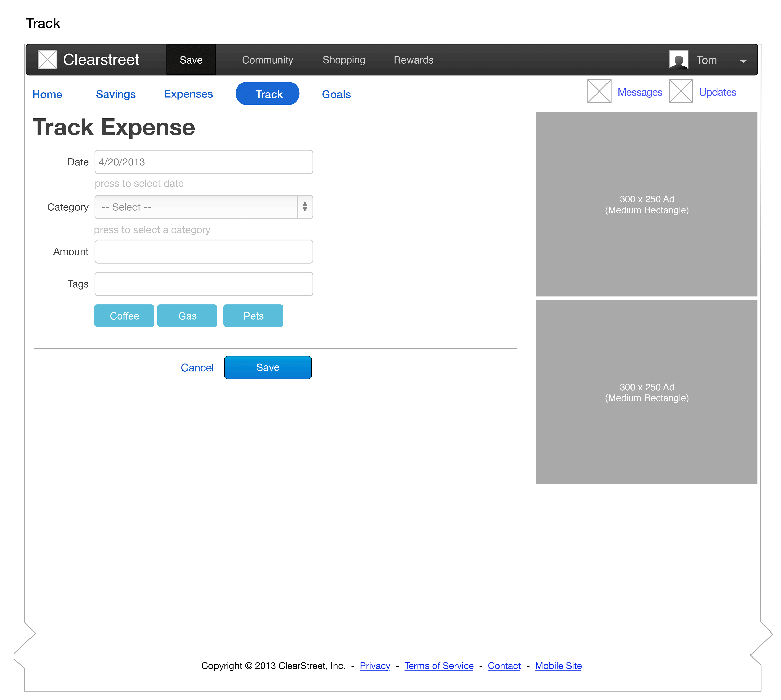781x700 pixels.
Task: Switch to the Expenses section
Action: tap(188, 94)
